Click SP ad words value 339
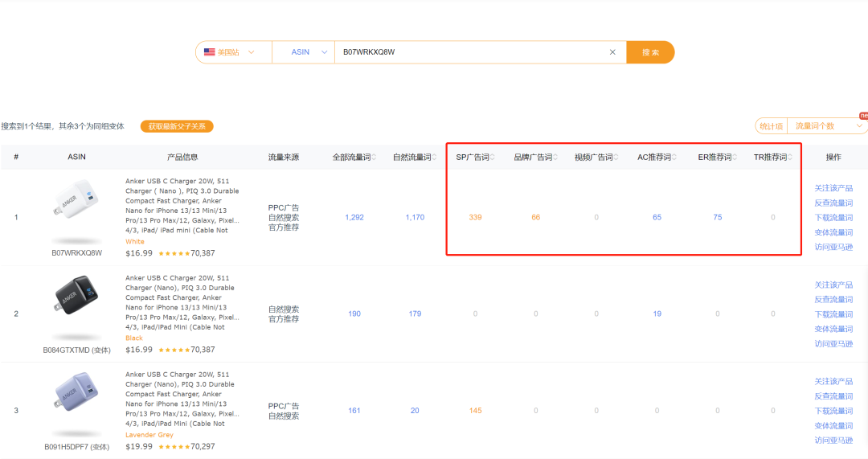Image resolution: width=868 pixels, height=459 pixels. (475, 217)
